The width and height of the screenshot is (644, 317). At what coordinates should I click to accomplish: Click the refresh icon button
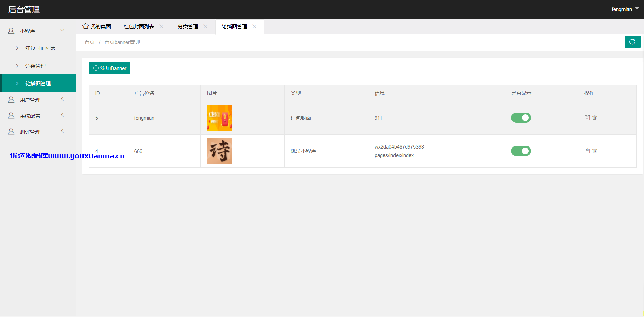point(633,42)
